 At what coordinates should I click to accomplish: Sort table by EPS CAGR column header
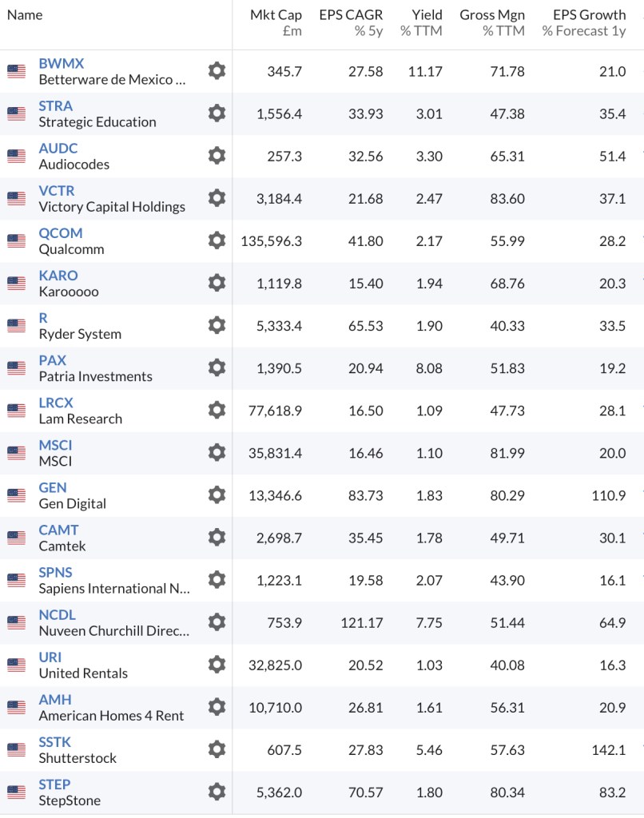[x=351, y=22]
